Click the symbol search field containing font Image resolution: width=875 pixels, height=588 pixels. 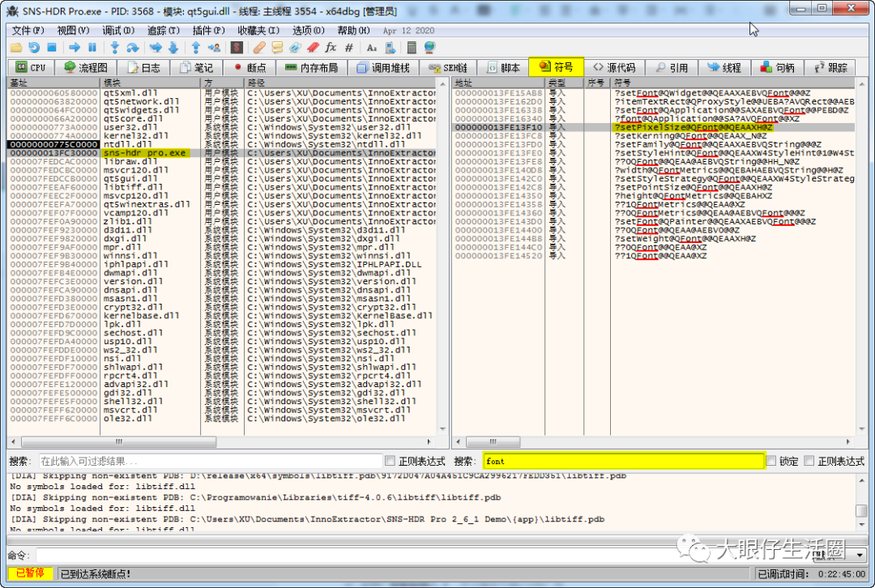click(x=623, y=462)
